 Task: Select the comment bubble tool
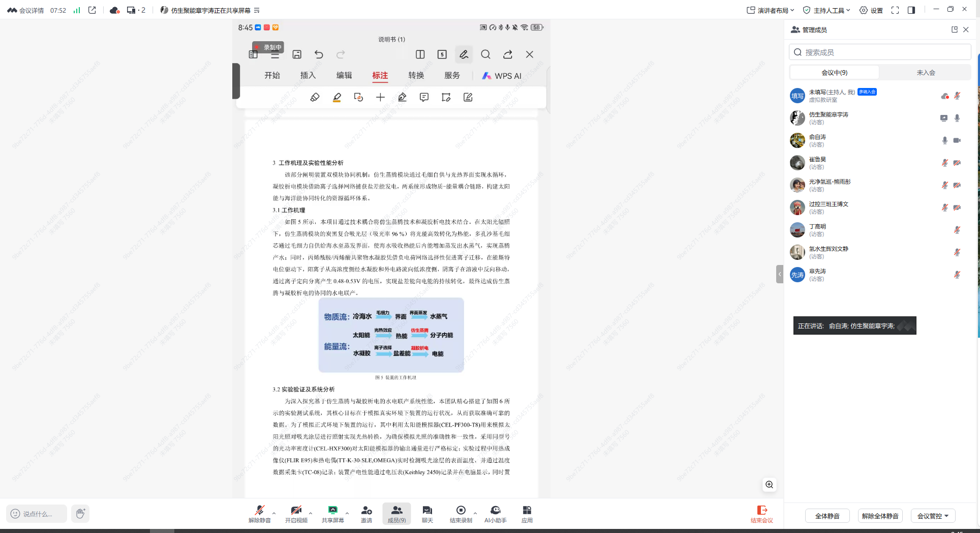[x=424, y=97]
